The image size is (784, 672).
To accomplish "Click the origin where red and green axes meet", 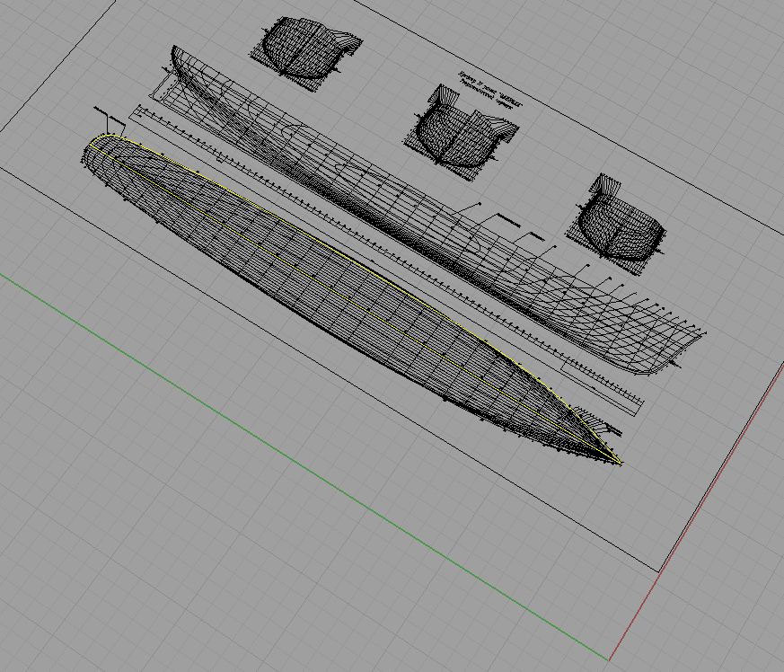I will coord(610,660).
